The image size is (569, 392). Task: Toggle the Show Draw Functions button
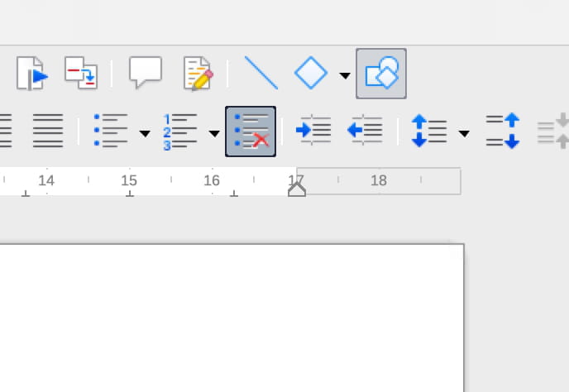point(381,74)
